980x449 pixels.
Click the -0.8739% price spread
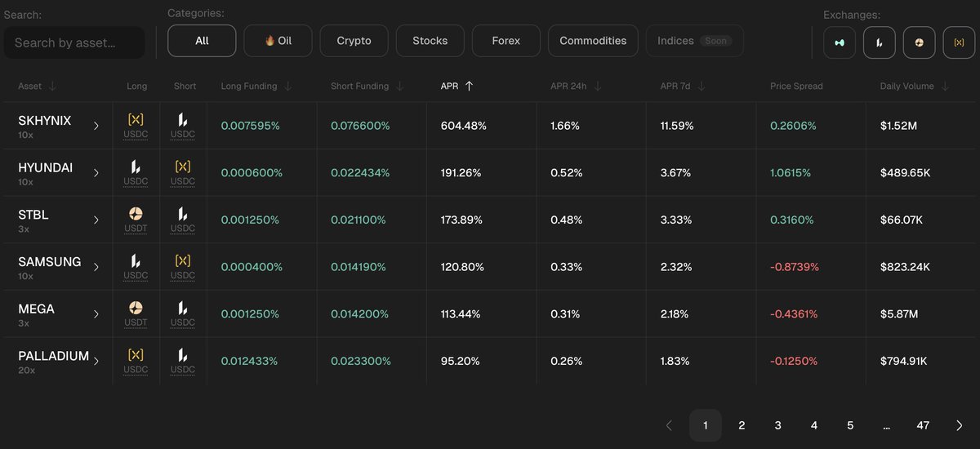pyautogui.click(x=795, y=267)
